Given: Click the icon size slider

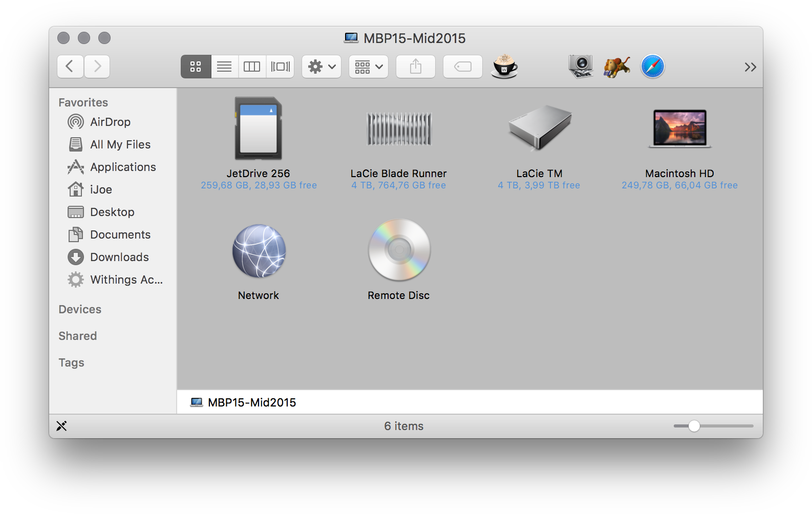Looking at the screenshot, I should [713, 426].
